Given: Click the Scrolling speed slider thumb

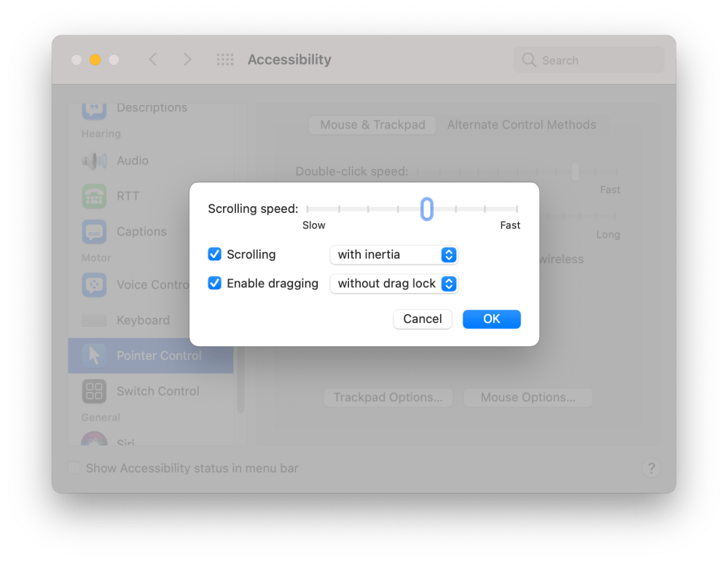Looking at the screenshot, I should tap(427, 209).
